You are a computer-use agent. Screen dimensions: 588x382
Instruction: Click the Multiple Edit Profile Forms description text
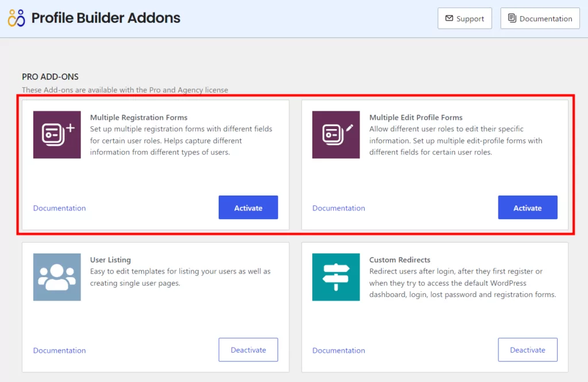pyautogui.click(x=455, y=141)
